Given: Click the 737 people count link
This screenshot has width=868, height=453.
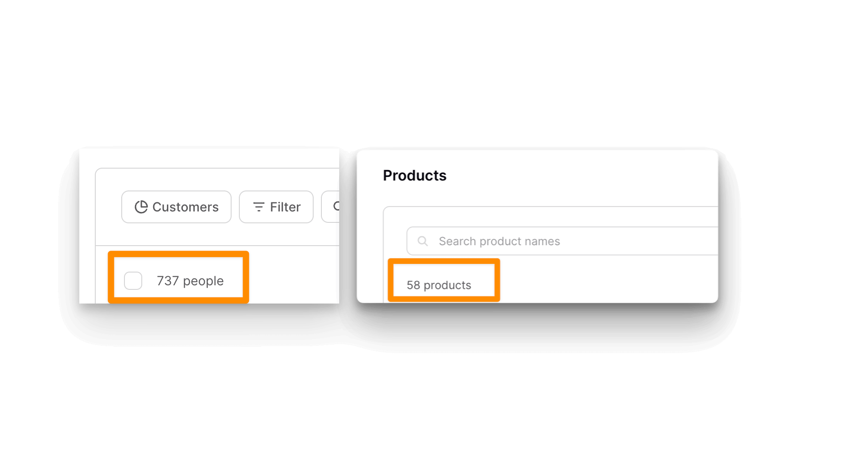Looking at the screenshot, I should [x=190, y=281].
